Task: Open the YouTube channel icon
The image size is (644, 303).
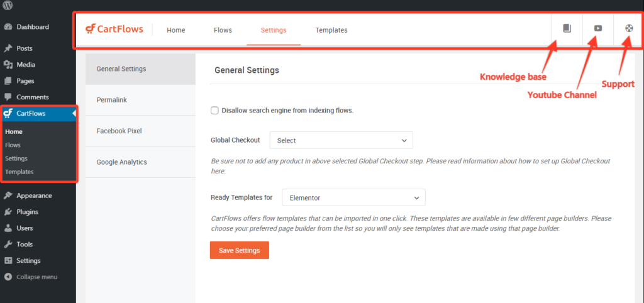Action: [598, 28]
